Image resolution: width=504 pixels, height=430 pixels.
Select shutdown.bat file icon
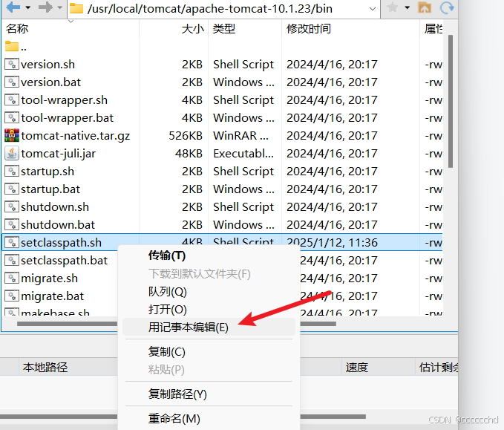tap(12, 224)
